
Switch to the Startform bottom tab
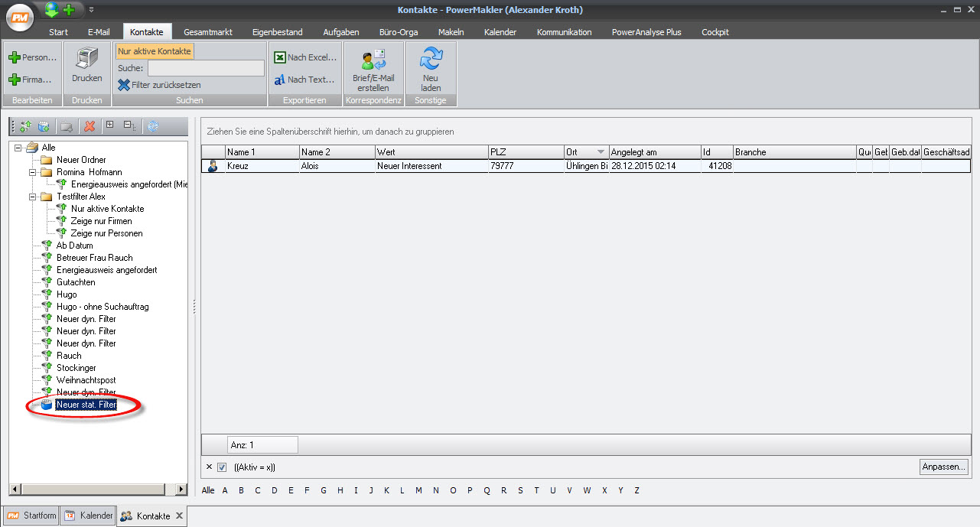32,516
